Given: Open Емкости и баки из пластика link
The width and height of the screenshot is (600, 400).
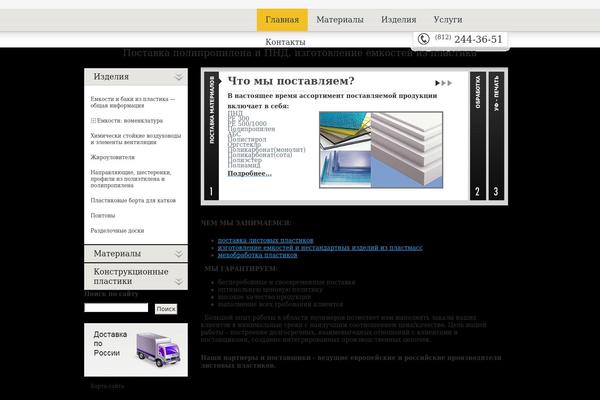Looking at the screenshot, I should click(x=132, y=102).
